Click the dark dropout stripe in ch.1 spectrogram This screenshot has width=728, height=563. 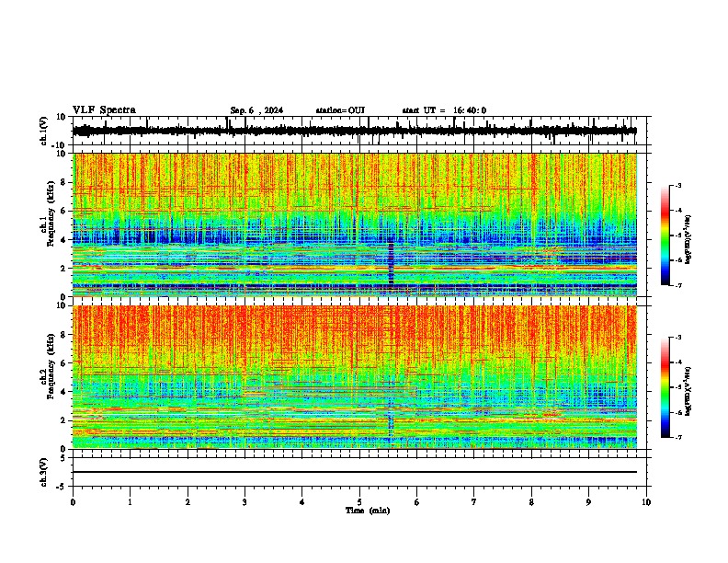pyautogui.click(x=391, y=265)
